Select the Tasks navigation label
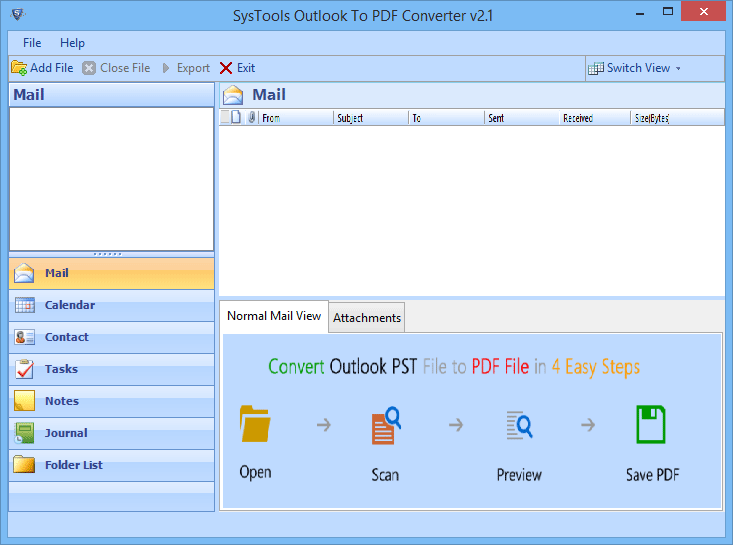 (61, 369)
